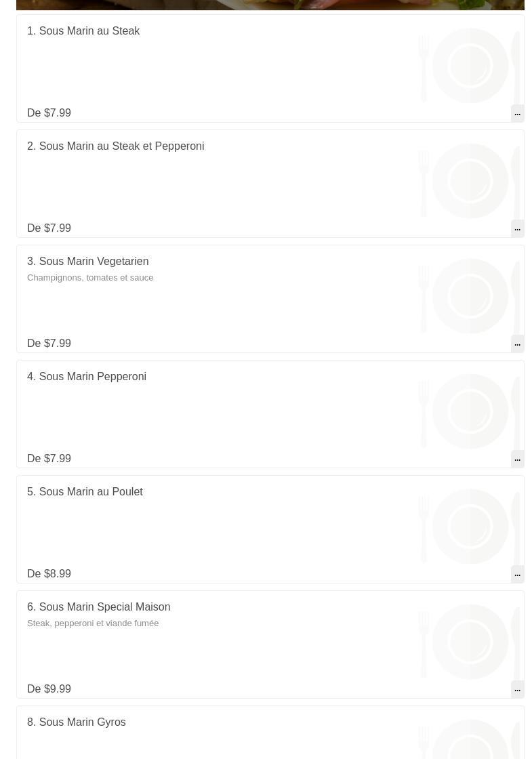Open the 8. Sous Marin Gyros menu item
The height and width of the screenshot is (759, 532).
click(x=76, y=722)
